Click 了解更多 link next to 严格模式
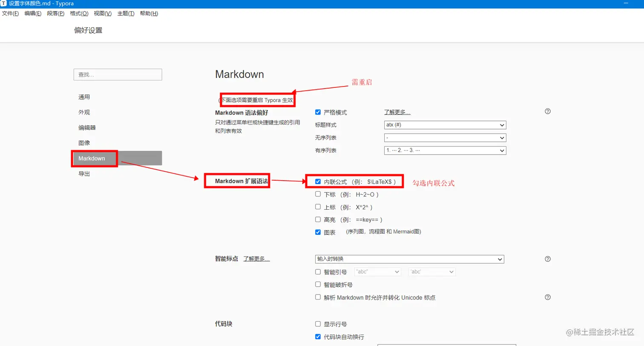The image size is (644, 346). [397, 112]
